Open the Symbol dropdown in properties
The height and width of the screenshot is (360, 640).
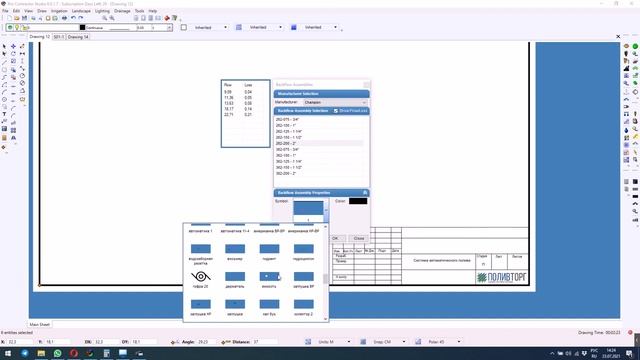point(326,210)
